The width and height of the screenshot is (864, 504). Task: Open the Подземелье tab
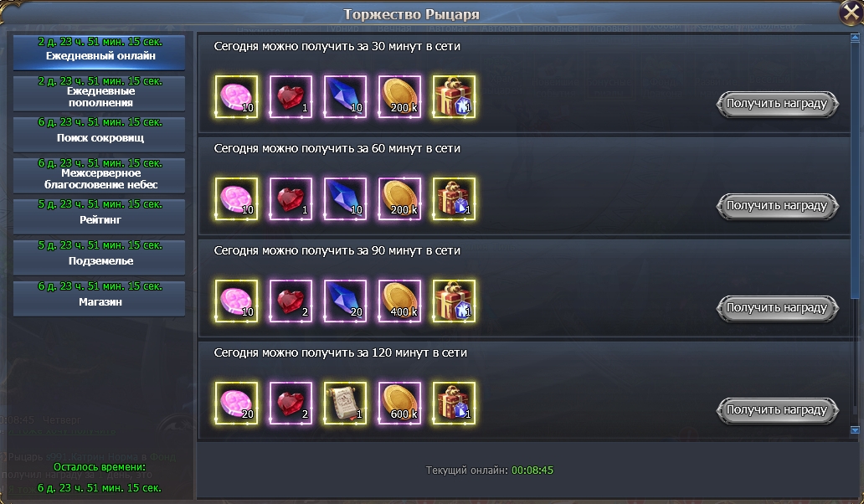(x=99, y=257)
